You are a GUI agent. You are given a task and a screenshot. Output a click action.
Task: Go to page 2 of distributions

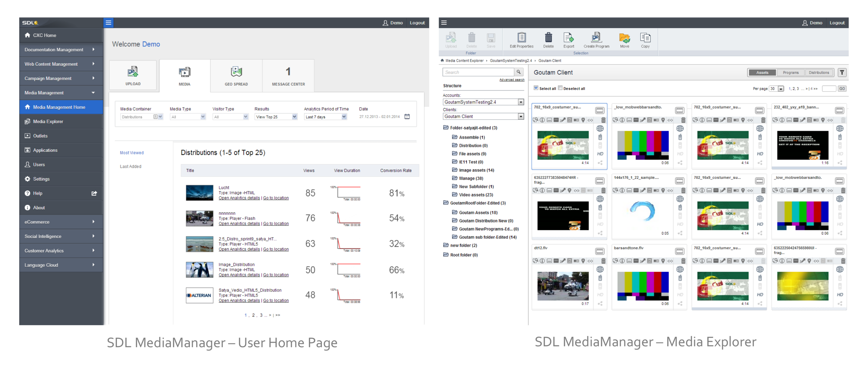coord(253,315)
